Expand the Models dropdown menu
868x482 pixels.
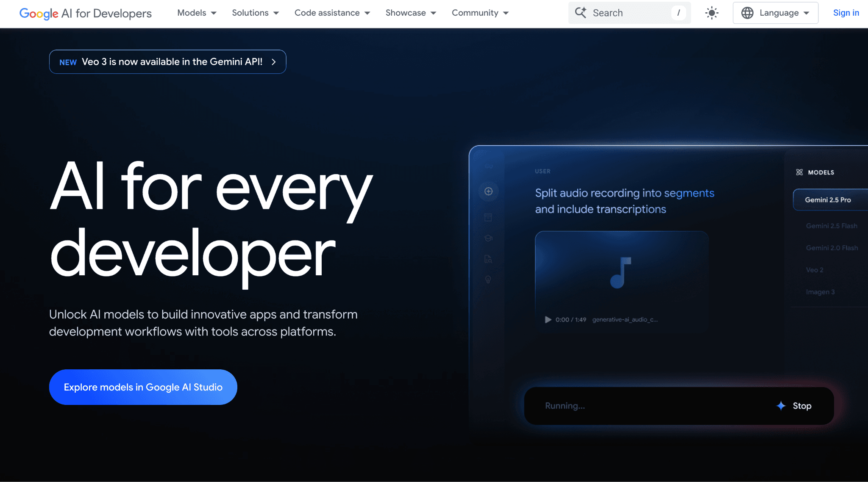(197, 13)
